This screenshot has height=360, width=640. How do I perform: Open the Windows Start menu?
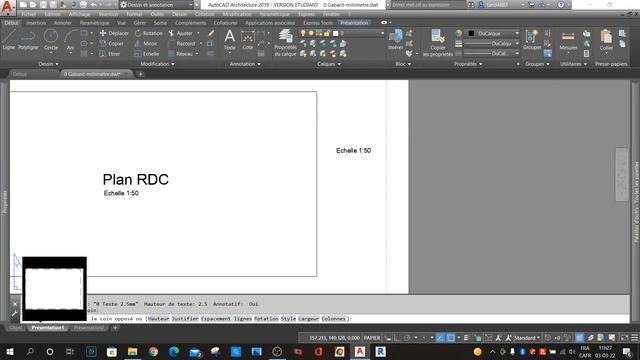pyautogui.click(x=10, y=351)
